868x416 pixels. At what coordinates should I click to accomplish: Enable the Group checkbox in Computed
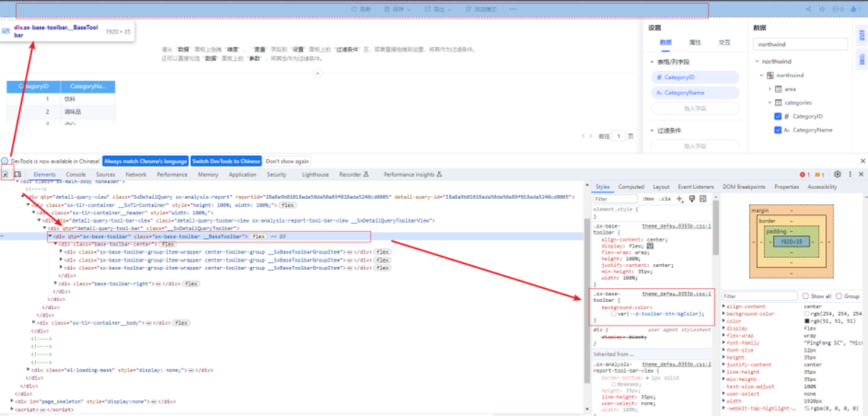[839, 296]
